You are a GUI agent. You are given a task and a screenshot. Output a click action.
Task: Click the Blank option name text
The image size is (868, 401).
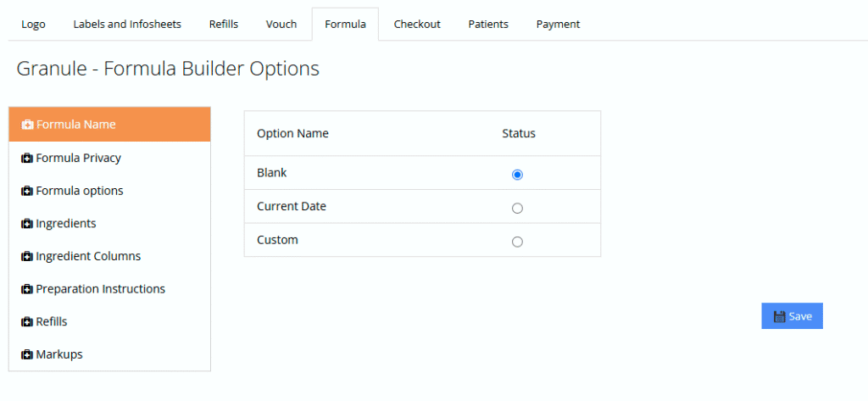[272, 173]
